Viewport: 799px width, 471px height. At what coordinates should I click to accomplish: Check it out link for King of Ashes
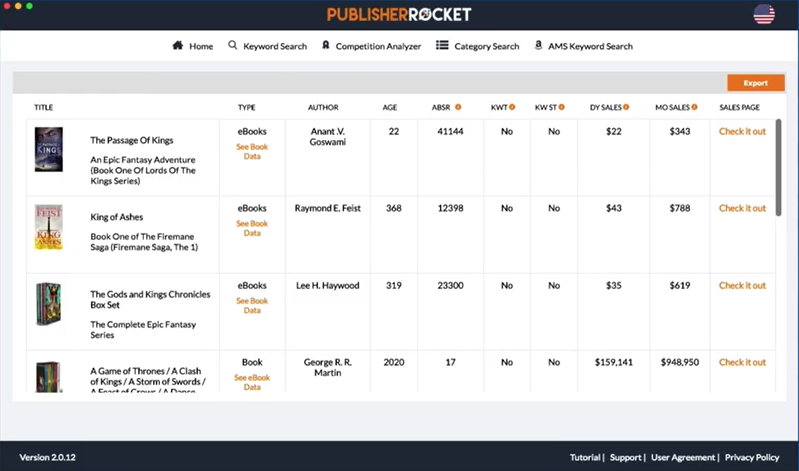(x=742, y=208)
